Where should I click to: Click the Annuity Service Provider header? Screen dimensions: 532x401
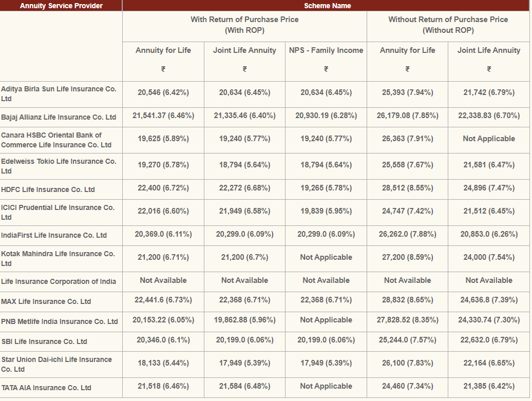tap(61, 6)
